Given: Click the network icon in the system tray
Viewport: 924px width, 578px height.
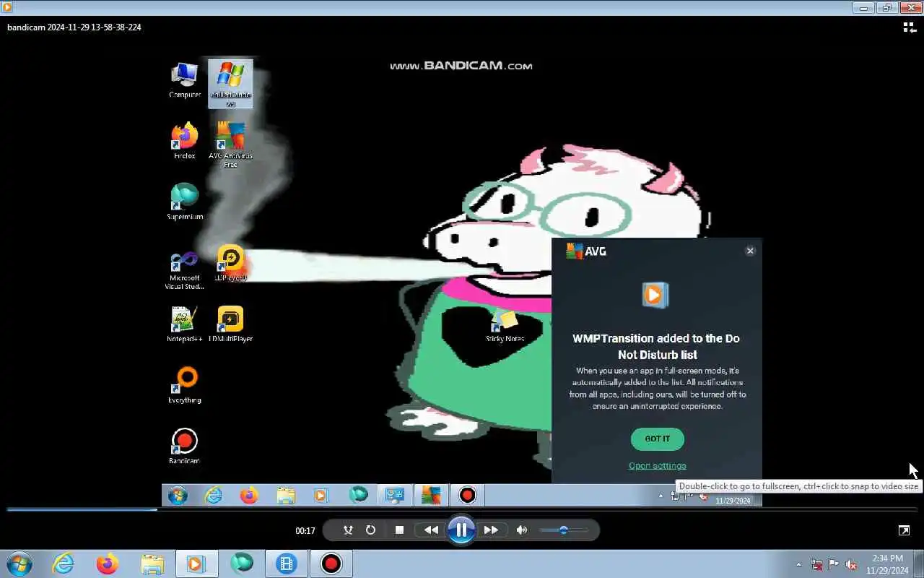Looking at the screenshot, I should point(816,564).
